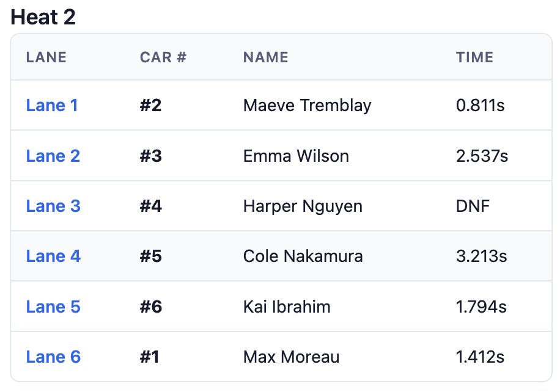Click the 3.213s time for Cole Nakamura
The height and width of the screenshot is (392, 560).
click(482, 256)
